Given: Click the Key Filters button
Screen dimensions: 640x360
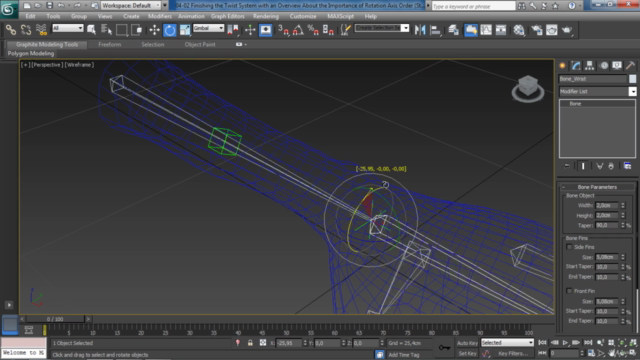Looking at the screenshot, I should 512,353.
